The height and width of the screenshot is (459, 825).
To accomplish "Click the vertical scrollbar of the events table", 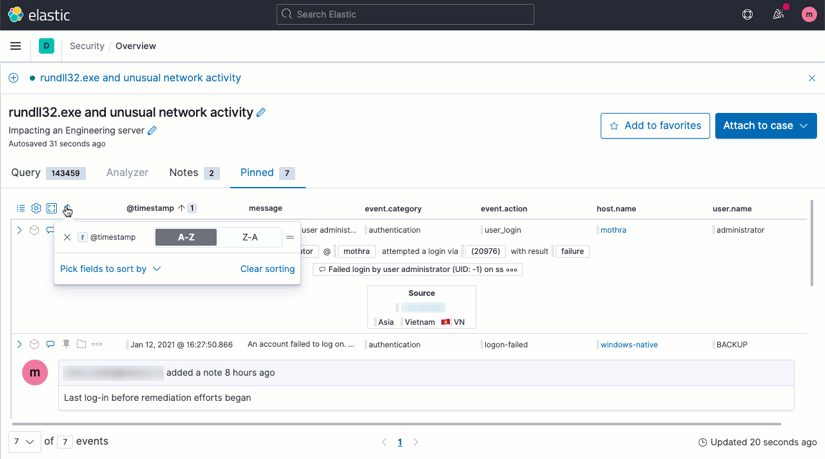I will (811, 243).
